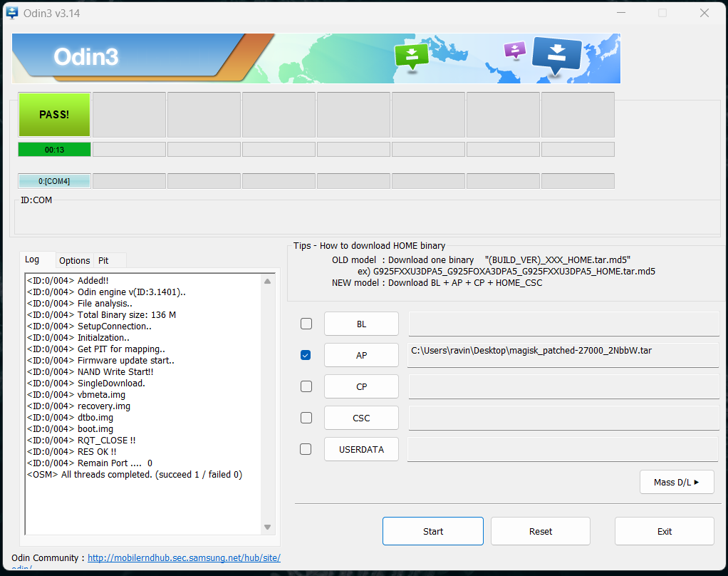Click the green download marker on banner
728x576 pixels.
click(x=411, y=56)
